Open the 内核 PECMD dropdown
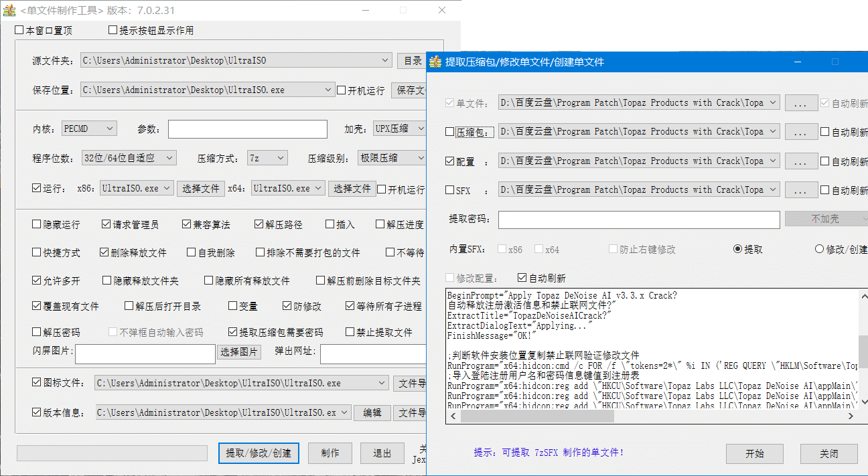 point(111,128)
